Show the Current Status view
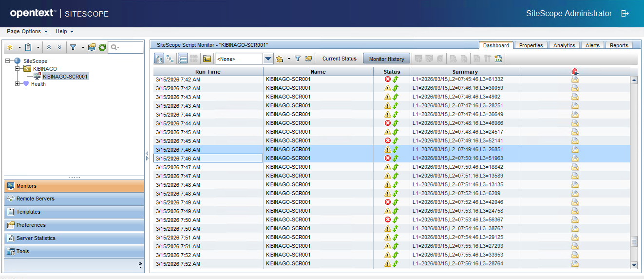Image resolution: width=644 pixels, height=279 pixels. click(340, 59)
